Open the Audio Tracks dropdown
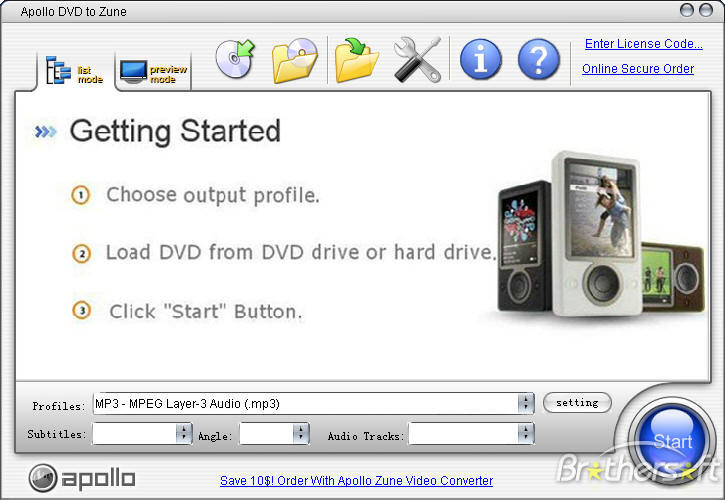 coord(526,433)
